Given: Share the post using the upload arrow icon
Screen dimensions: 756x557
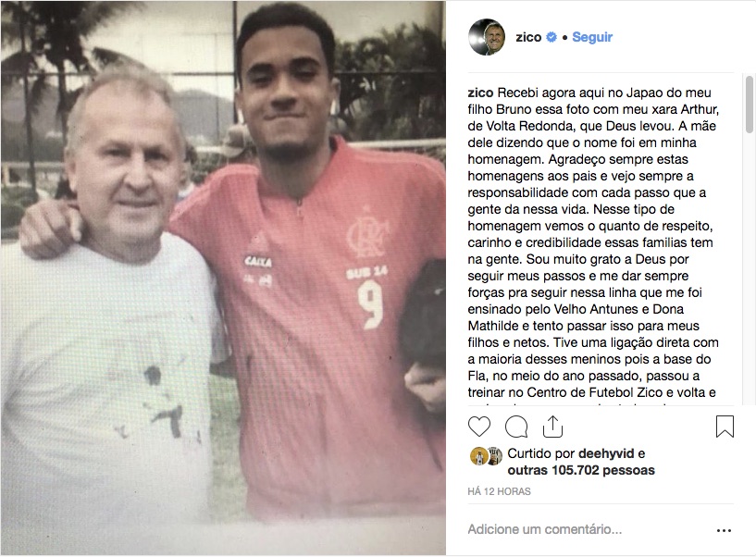Looking at the screenshot, I should [552, 427].
